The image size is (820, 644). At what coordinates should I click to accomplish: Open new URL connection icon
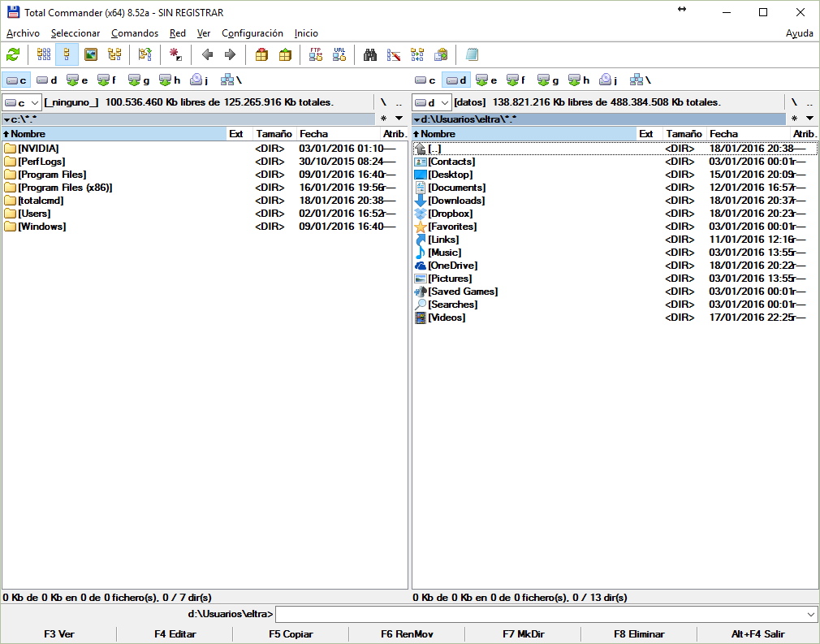click(x=339, y=54)
